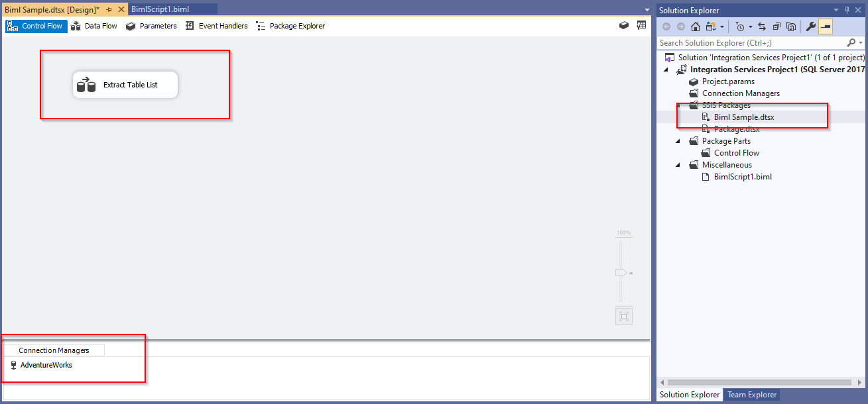Open the Pending Changes Filter clock icon
Image resolution: width=868 pixels, height=404 pixels.
(740, 26)
